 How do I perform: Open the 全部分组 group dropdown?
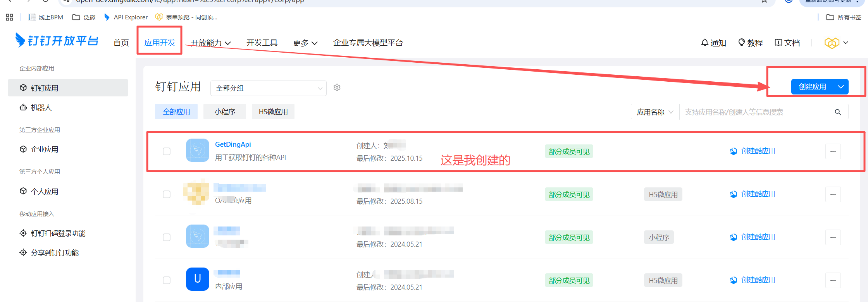pos(269,88)
